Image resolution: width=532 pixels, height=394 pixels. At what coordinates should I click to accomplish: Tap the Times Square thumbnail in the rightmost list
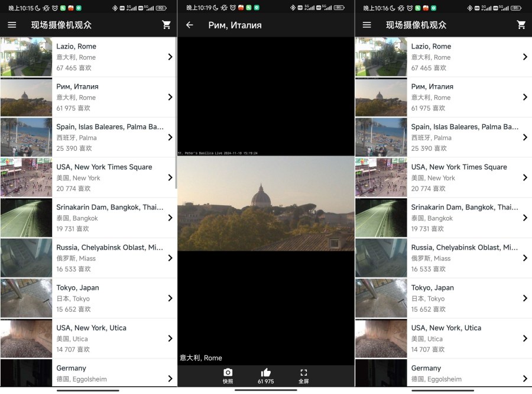pos(381,177)
